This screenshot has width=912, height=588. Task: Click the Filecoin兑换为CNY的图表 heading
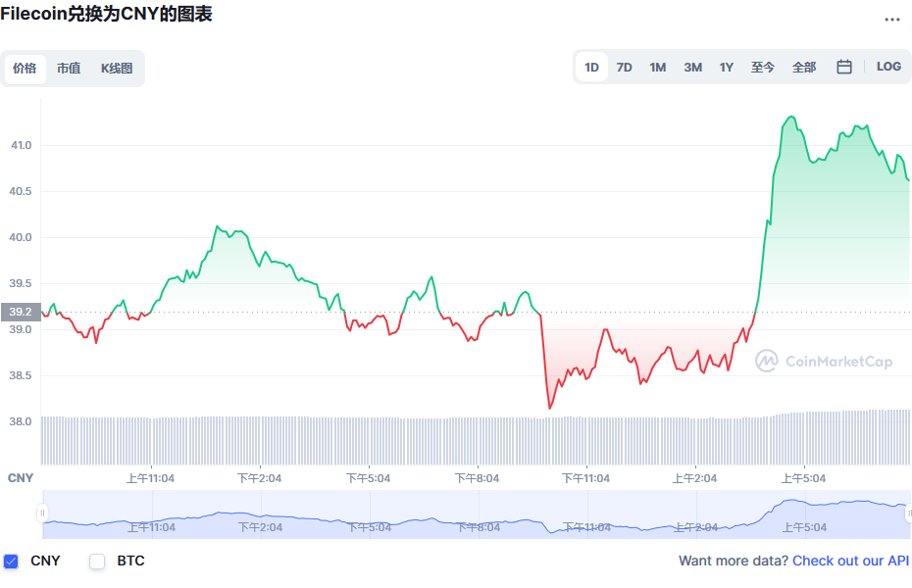tap(107, 14)
